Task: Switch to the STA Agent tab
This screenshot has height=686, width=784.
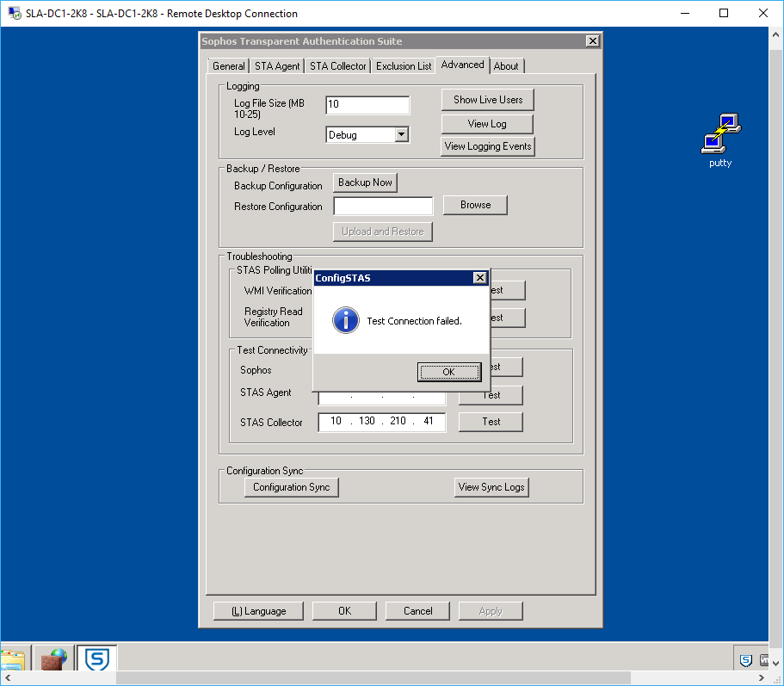Action: (277, 66)
